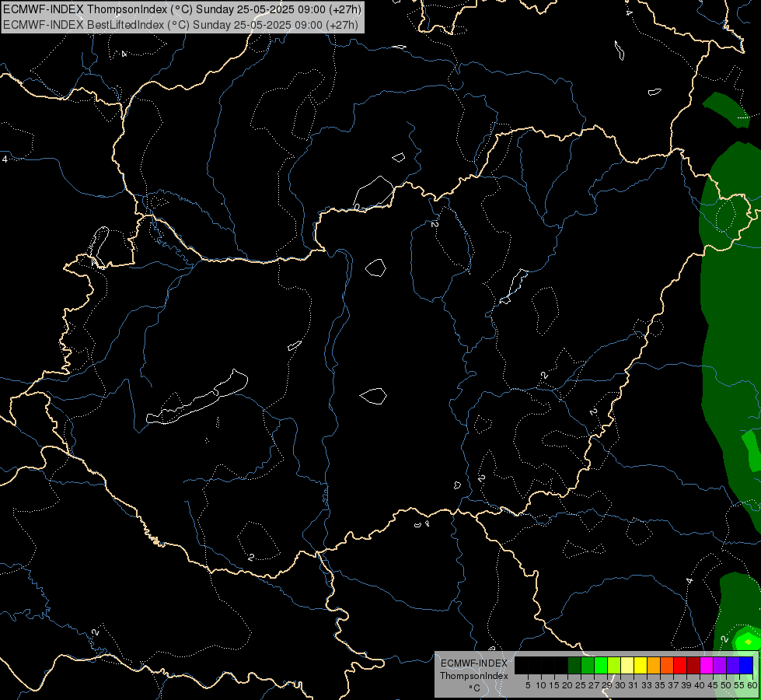
Task: Select the indigo legend swatch (50-55)
Action: 733,665
